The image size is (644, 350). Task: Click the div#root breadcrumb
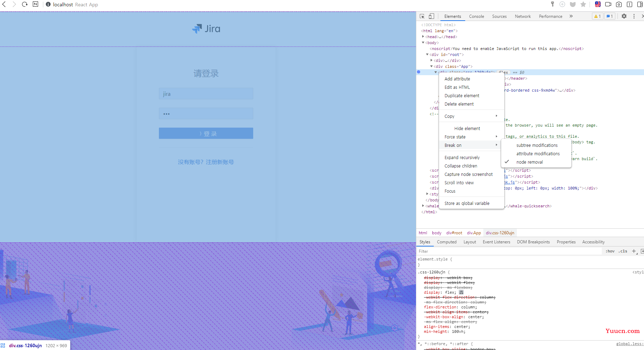point(454,233)
